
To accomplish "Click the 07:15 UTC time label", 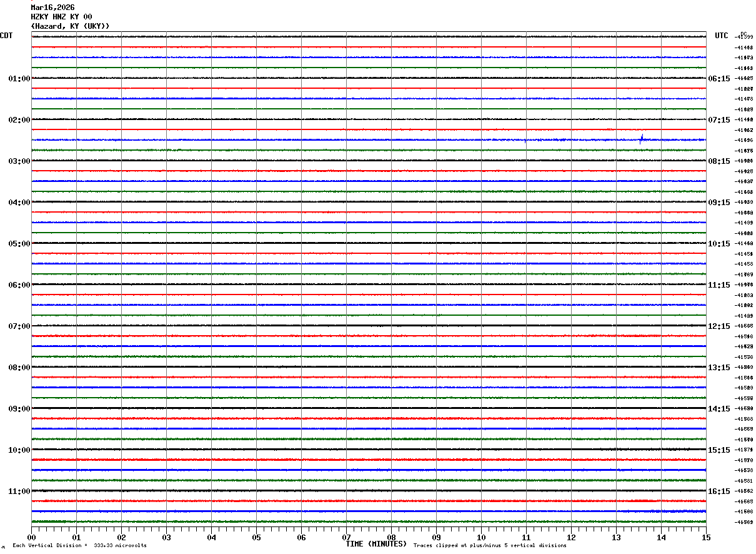I will pos(719,120).
